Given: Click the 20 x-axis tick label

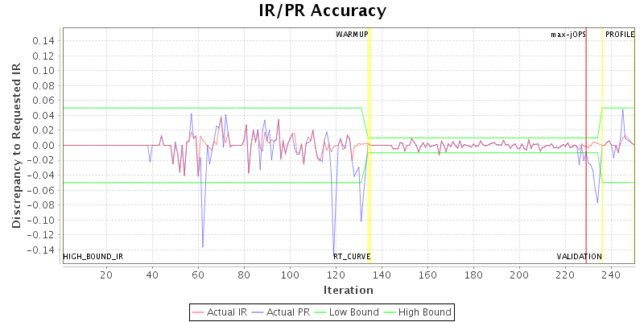Looking at the screenshot, I should 106,275.
